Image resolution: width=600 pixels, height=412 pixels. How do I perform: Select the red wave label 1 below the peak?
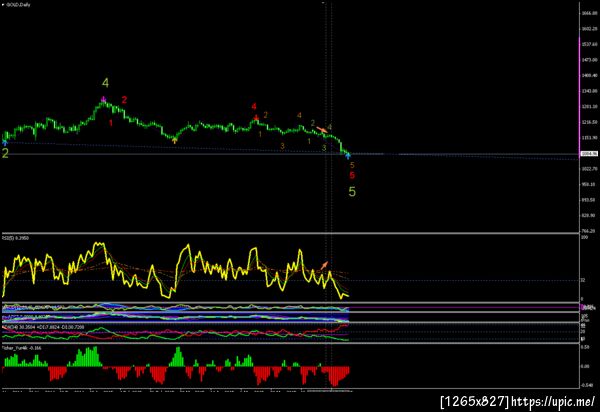coord(111,123)
